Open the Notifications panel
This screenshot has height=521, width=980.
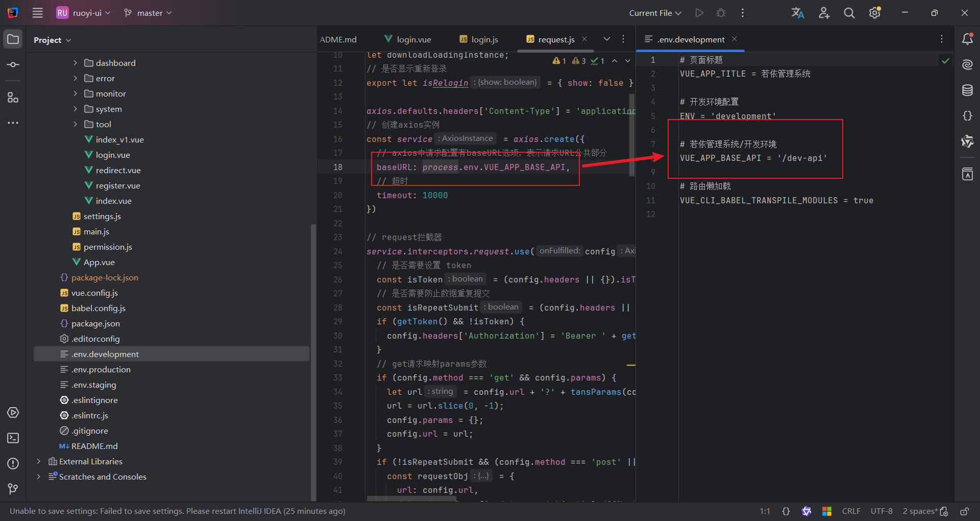(967, 39)
